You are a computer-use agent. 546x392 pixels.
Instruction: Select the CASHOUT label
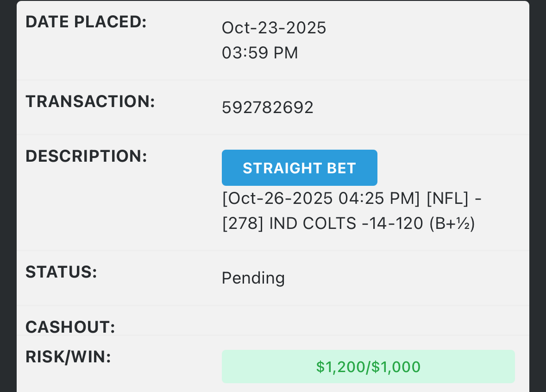pyautogui.click(x=70, y=327)
